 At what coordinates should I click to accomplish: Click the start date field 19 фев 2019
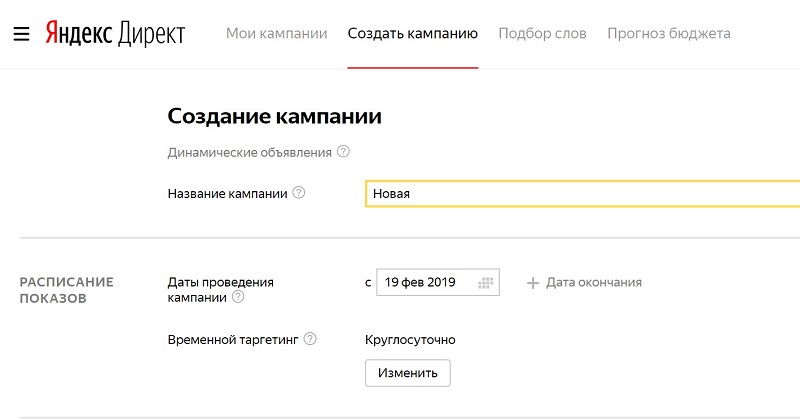coord(424,283)
